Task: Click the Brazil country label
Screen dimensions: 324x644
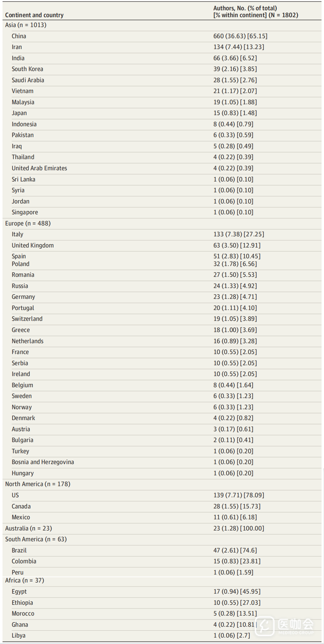Action: click(x=19, y=550)
